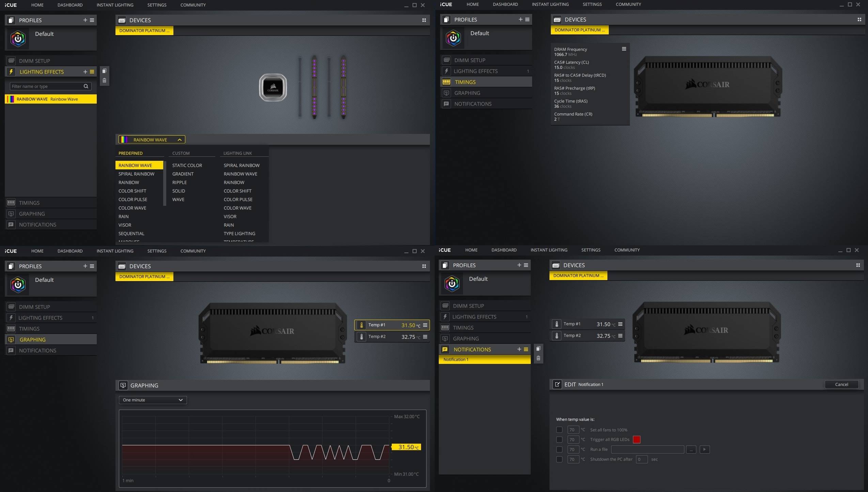868x492 pixels.
Task: Open Notifications hamburger menu, bottom-right window
Action: [526, 349]
